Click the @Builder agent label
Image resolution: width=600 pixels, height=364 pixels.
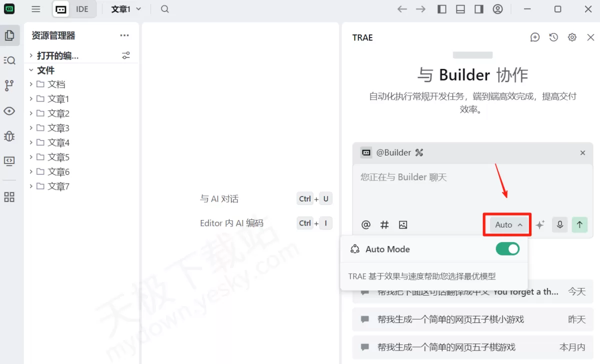click(x=393, y=152)
